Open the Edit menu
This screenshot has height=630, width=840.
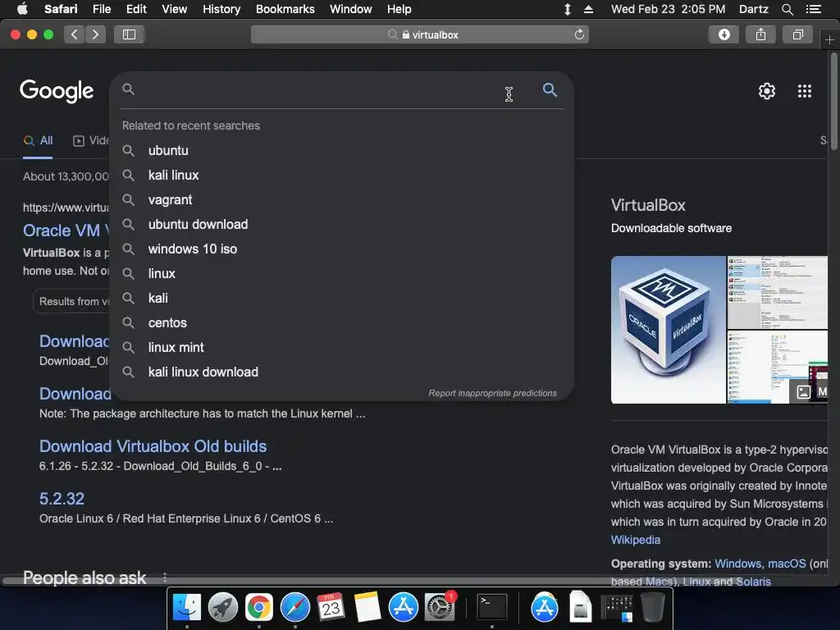[x=136, y=9]
